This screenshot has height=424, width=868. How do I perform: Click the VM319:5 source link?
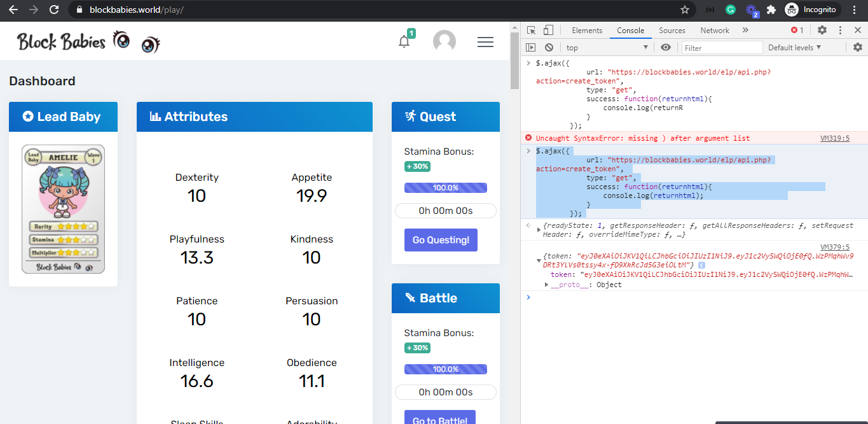point(834,138)
